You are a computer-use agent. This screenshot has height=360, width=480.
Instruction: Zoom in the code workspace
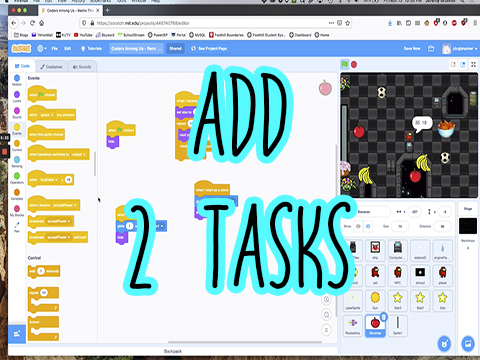click(326, 299)
